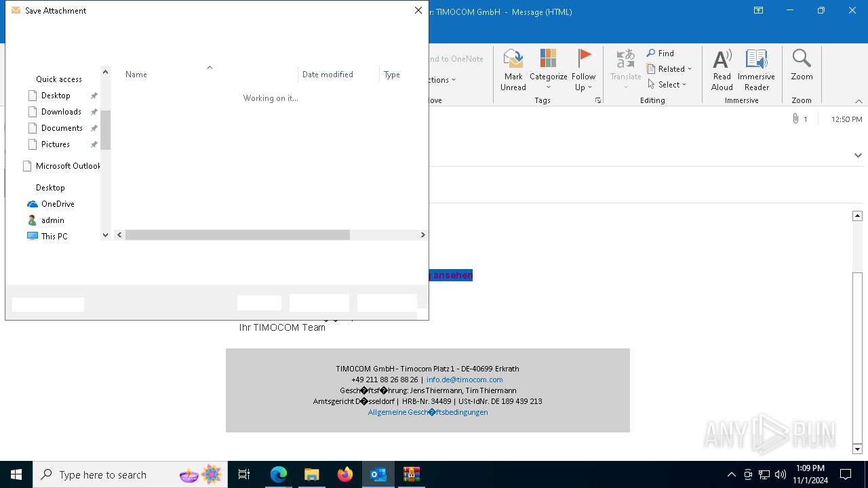This screenshot has height=488, width=868.
Task: Sort by Name column header
Action: [x=136, y=75]
